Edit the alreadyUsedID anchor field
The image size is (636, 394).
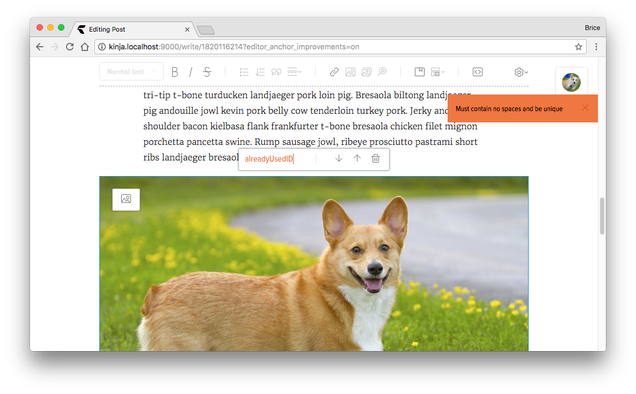pos(278,159)
